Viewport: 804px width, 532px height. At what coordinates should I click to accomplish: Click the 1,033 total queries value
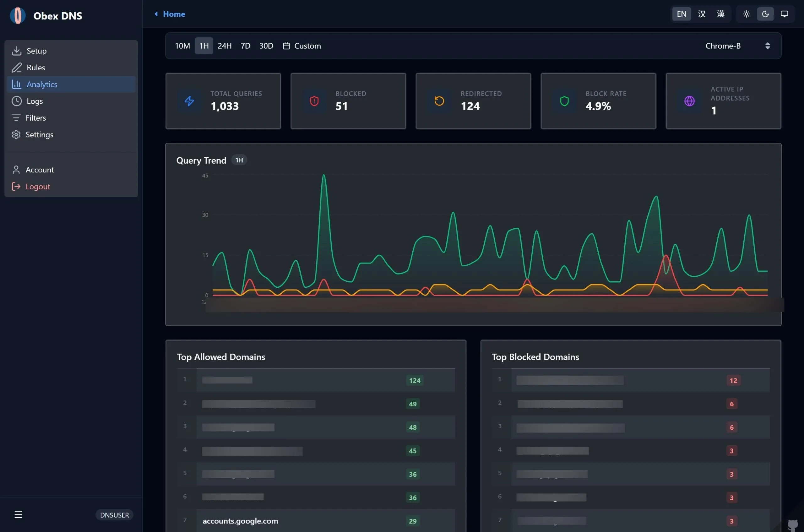click(225, 106)
